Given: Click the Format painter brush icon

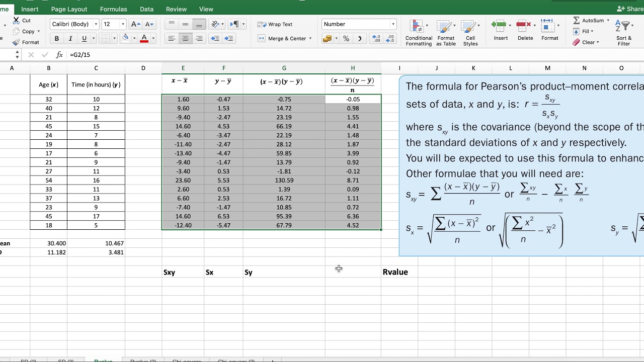Looking at the screenshot, I should 16,42.
